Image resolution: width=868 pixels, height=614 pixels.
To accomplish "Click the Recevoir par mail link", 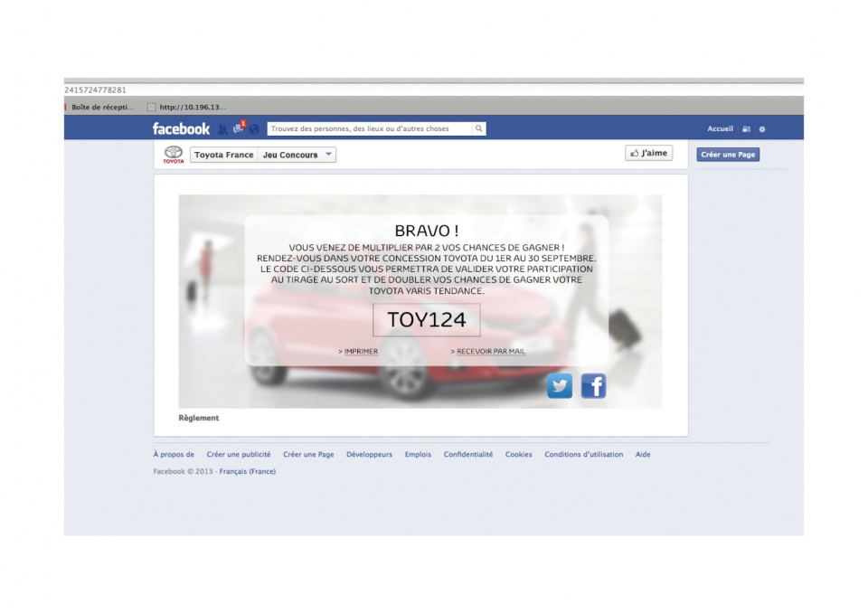I will [489, 351].
